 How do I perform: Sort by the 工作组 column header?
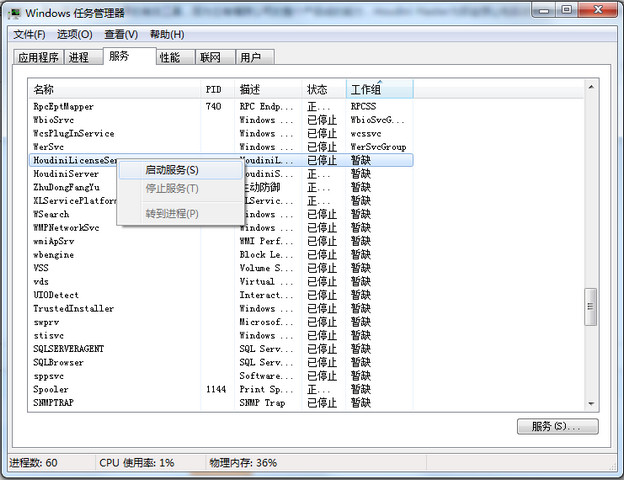click(x=380, y=89)
